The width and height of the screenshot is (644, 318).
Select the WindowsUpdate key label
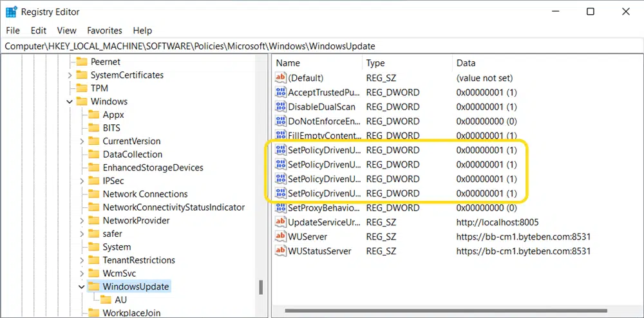tap(135, 286)
